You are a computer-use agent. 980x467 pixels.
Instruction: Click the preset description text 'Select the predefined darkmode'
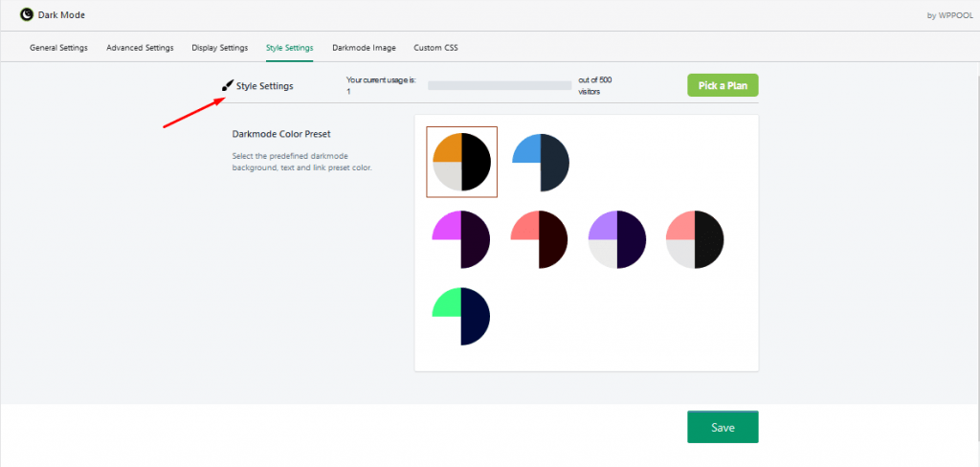point(289,155)
